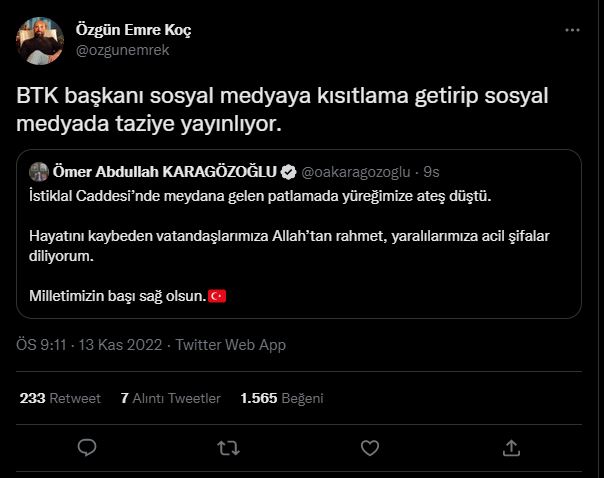
Task: Open quoted author Ömer Abdullah KARAGÖZOĞLU name
Action: point(165,170)
